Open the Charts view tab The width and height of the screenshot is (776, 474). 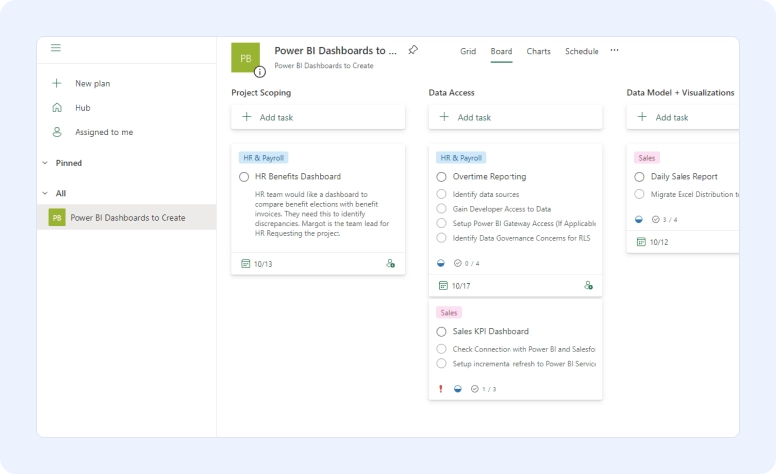[x=538, y=51]
